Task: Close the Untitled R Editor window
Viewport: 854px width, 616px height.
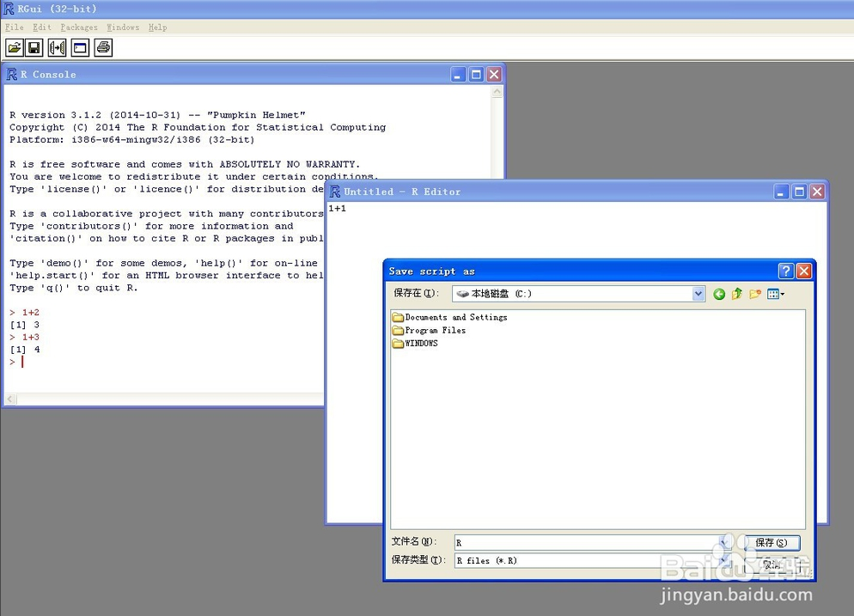Action: pyautogui.click(x=817, y=192)
